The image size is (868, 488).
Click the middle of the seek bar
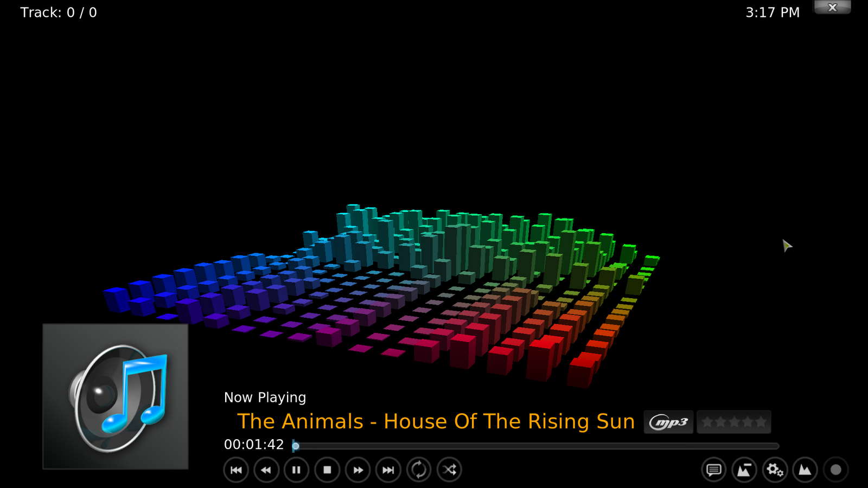(x=535, y=446)
